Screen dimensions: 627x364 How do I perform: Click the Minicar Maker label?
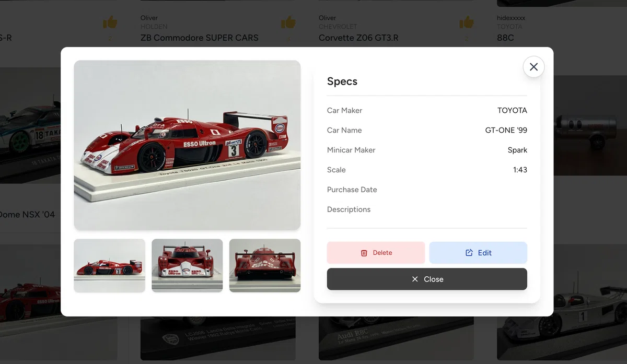(x=351, y=150)
